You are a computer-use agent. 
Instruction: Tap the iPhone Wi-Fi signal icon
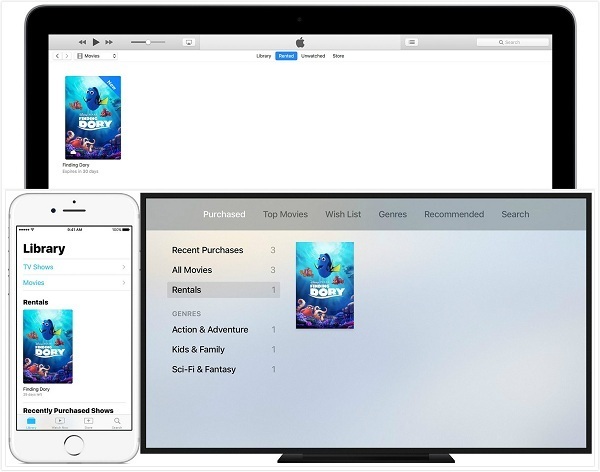[33, 230]
